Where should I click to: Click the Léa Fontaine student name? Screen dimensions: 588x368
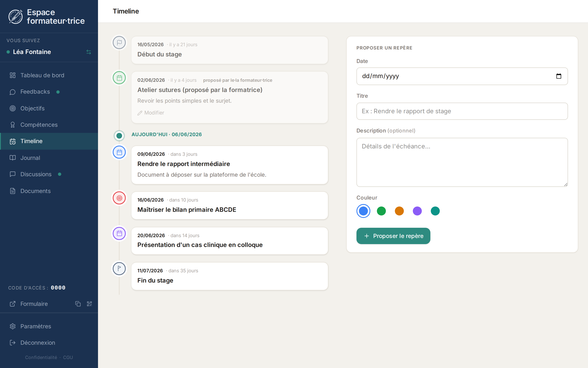click(x=32, y=52)
